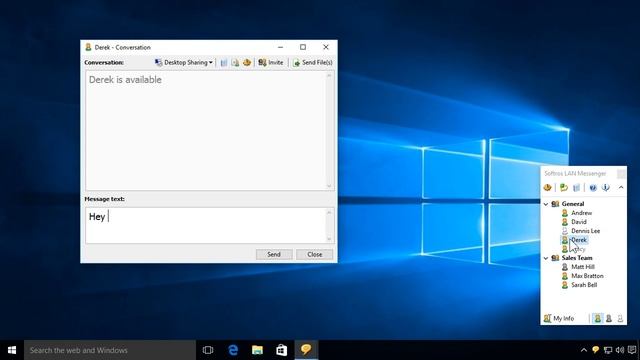Click the Sales Team group icon

pyautogui.click(x=555, y=258)
